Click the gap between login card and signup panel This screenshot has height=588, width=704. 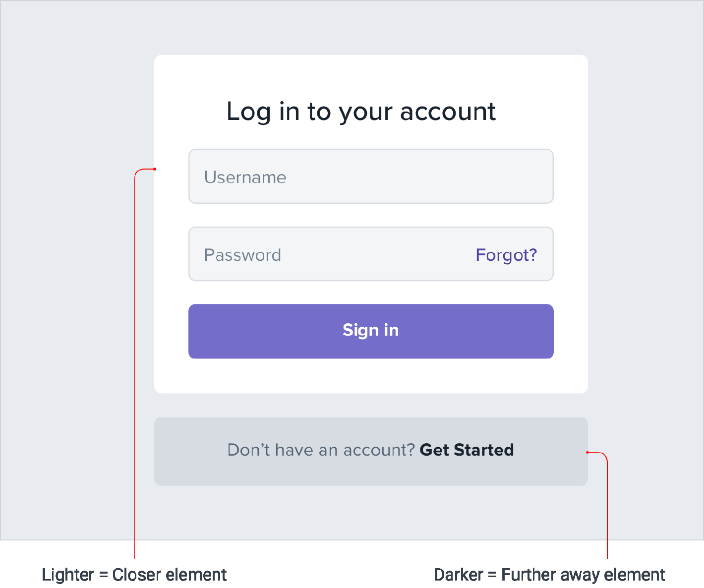pyautogui.click(x=371, y=405)
